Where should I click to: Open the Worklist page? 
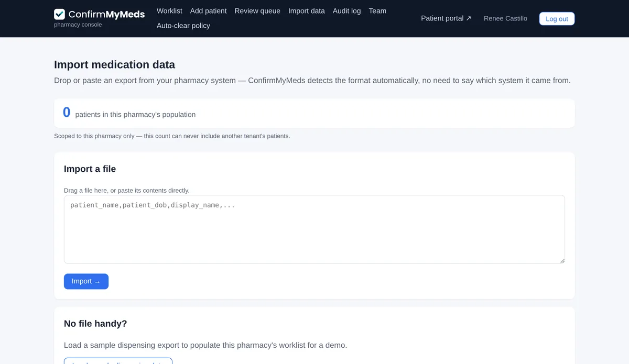pos(169,11)
